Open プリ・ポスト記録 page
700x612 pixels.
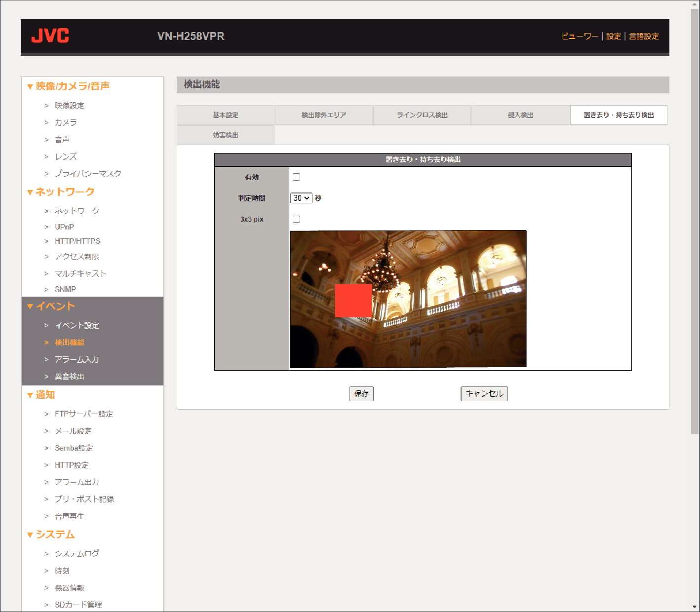pos(84,499)
